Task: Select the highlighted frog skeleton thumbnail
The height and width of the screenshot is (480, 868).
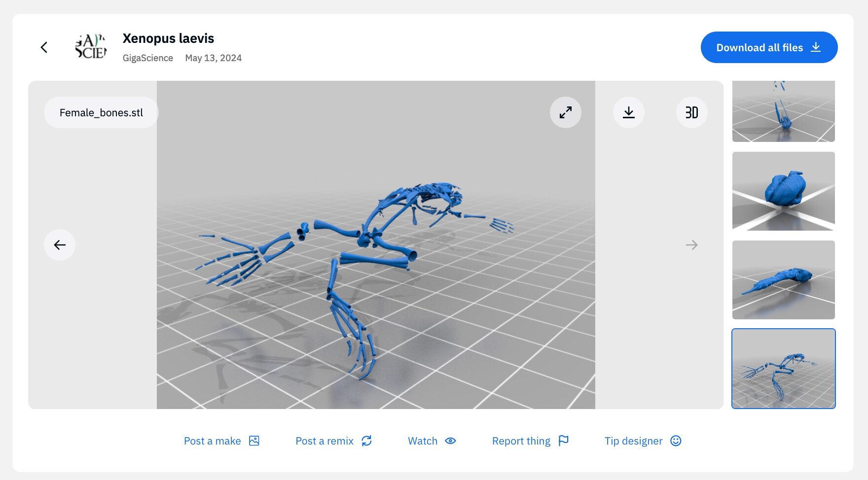Action: [x=784, y=369]
